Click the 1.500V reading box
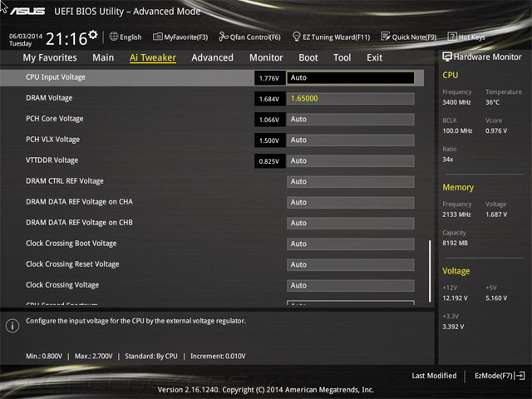The width and height of the screenshot is (532, 399). pyautogui.click(x=269, y=140)
